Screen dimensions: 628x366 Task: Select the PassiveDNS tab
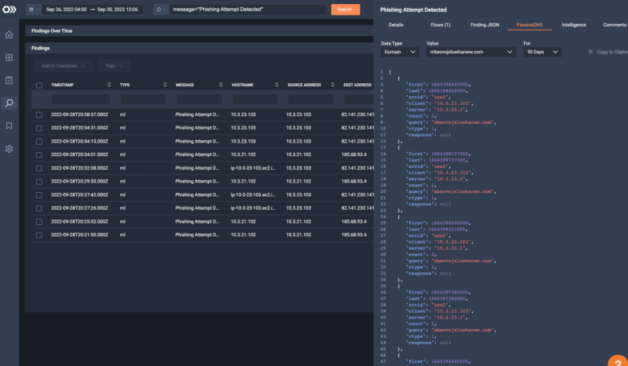point(529,25)
